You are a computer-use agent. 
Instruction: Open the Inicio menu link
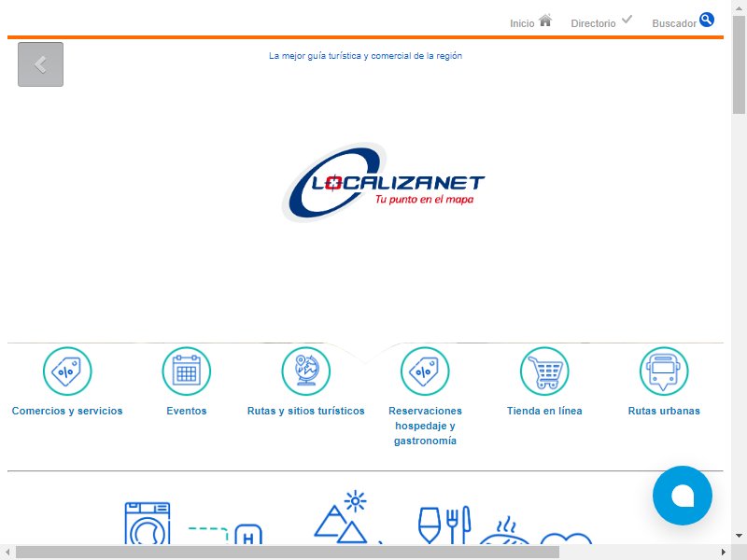click(x=522, y=23)
